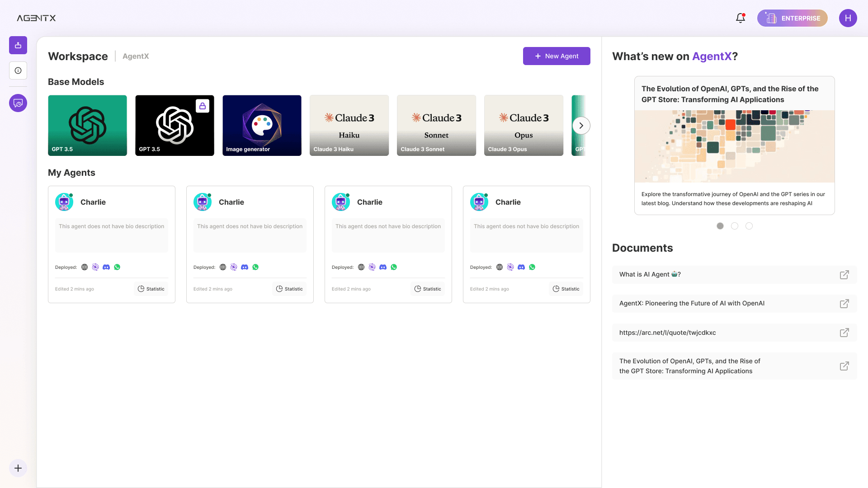The image size is (868, 488).
Task: Select the last news carousel dot
Action: pyautogui.click(x=749, y=226)
